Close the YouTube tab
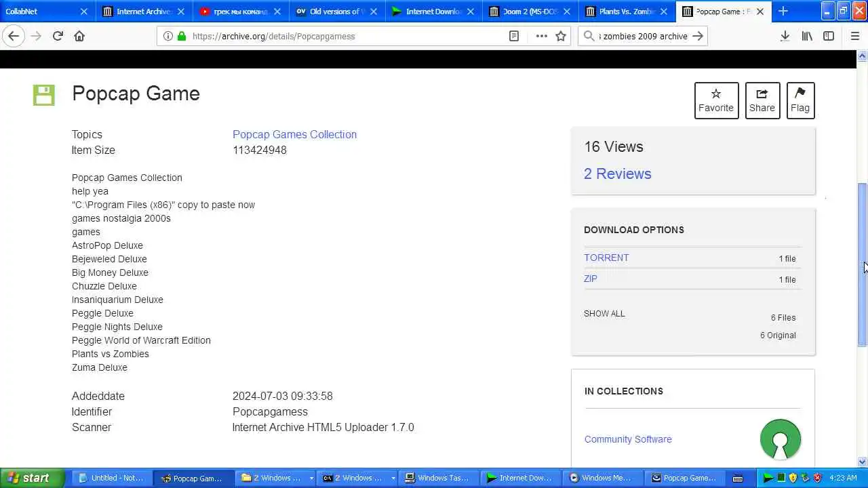This screenshot has width=868, height=488. [277, 12]
